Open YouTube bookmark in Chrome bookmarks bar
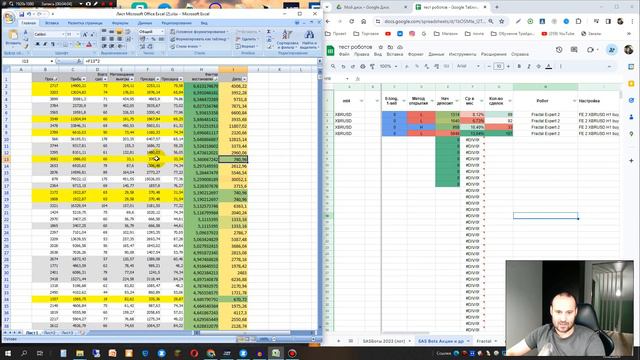Screen dimensions: 640x360 (558, 33)
